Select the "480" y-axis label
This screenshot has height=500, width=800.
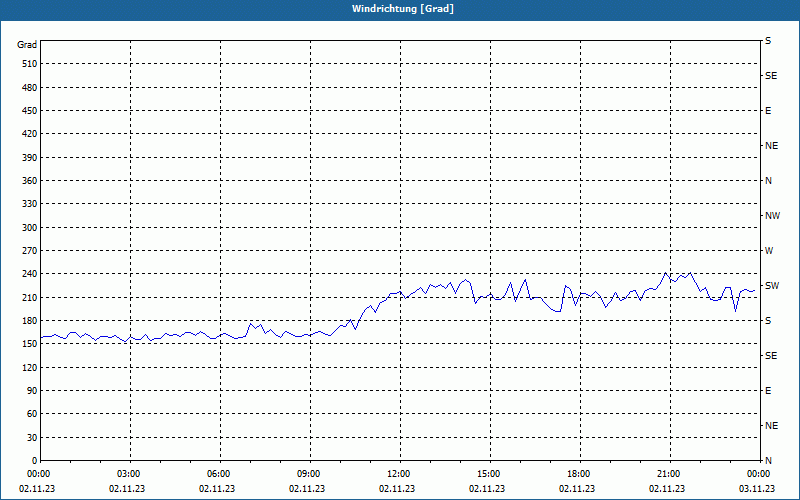[x=30, y=88]
